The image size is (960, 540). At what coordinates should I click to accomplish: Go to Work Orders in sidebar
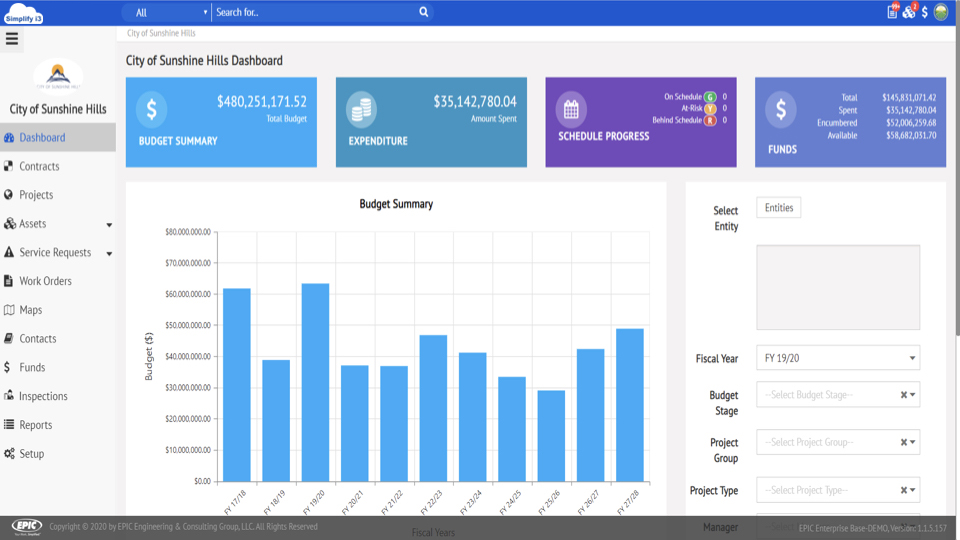tap(45, 282)
